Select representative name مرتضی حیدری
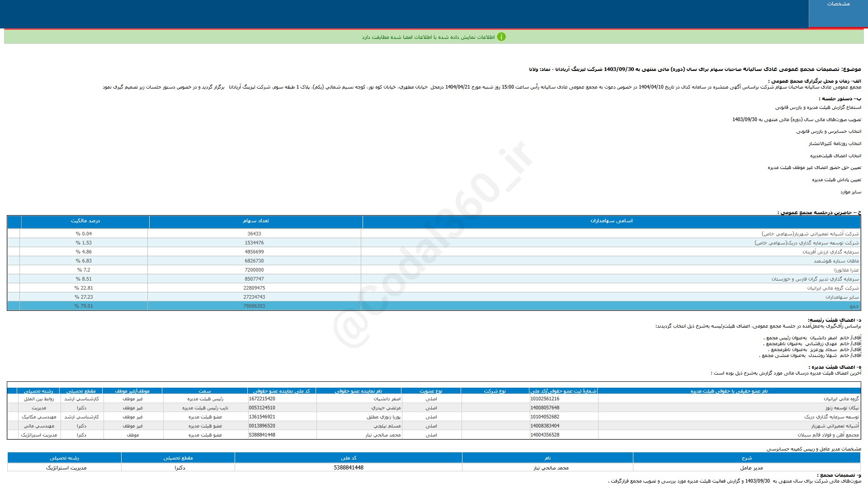This screenshot has height=488, width=868. [386, 408]
